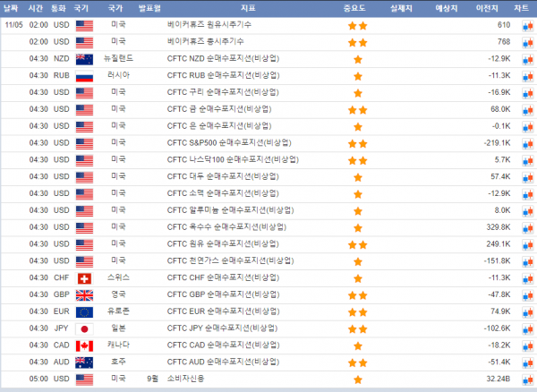This screenshot has width=537, height=392.
Task: Click the Australia flag icon
Action: tap(84, 362)
